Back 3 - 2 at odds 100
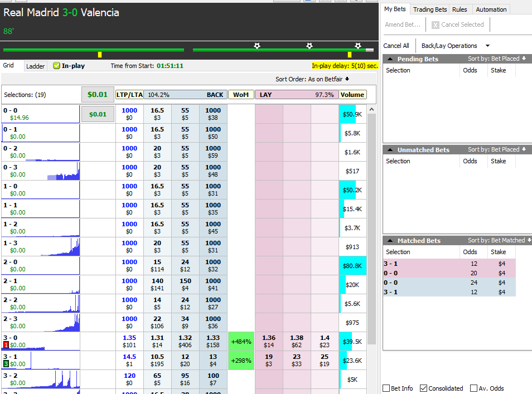Viewport: 532px width, 394px height. [213, 380]
